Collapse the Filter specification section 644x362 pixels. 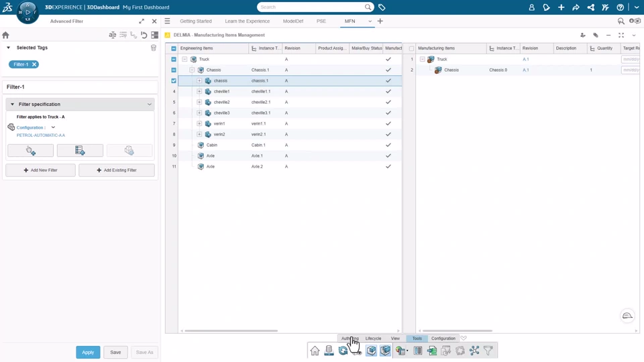tap(12, 105)
